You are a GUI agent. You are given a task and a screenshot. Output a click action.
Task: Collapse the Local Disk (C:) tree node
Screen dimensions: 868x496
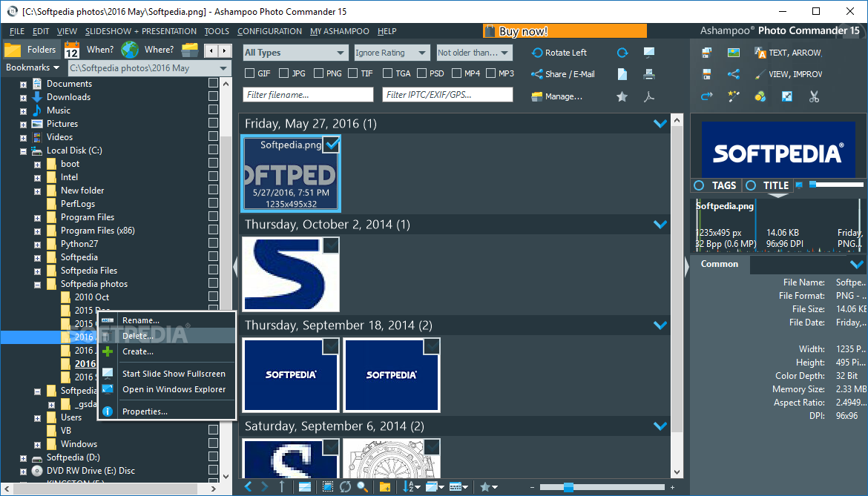pyautogui.click(x=23, y=151)
